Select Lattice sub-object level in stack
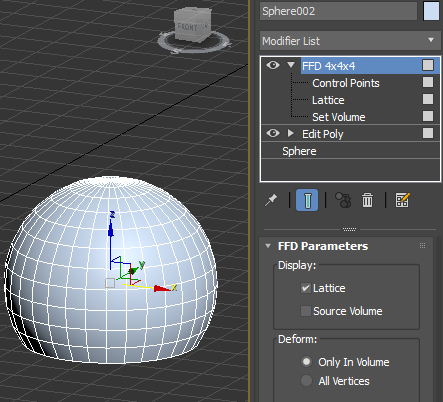 coord(328,100)
